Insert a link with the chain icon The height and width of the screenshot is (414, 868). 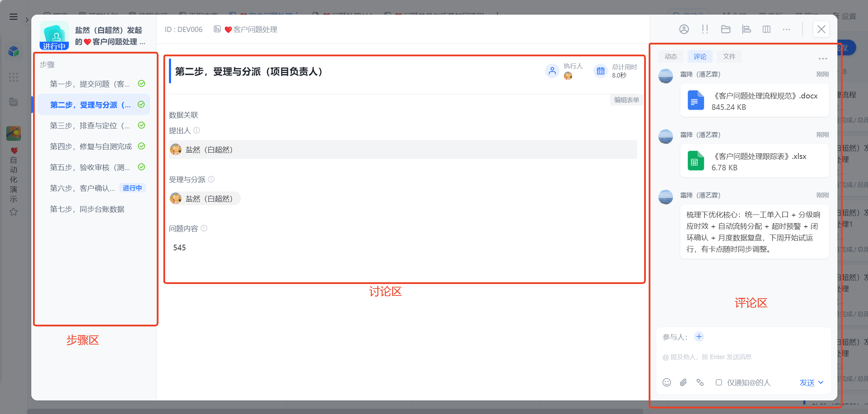point(700,382)
